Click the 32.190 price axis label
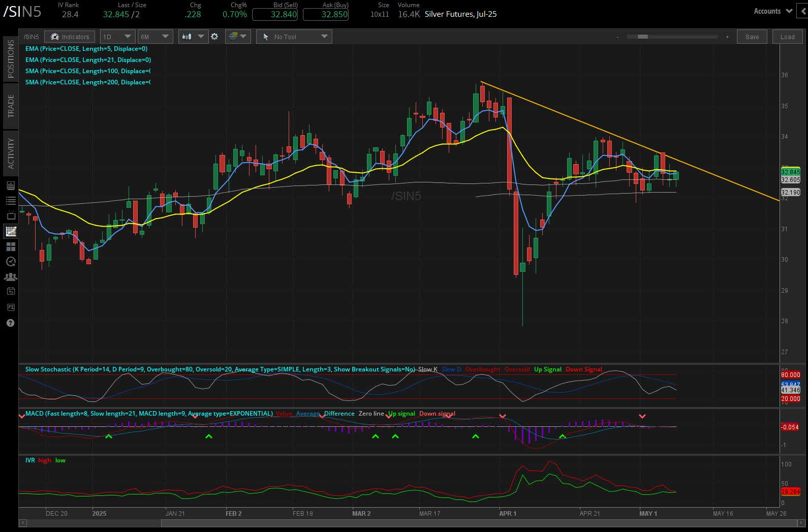This screenshot has width=808, height=532. click(790, 193)
